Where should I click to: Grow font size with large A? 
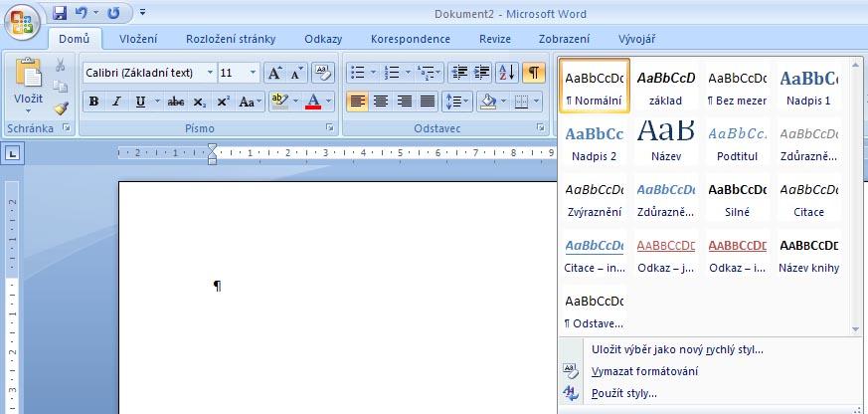pos(274,73)
